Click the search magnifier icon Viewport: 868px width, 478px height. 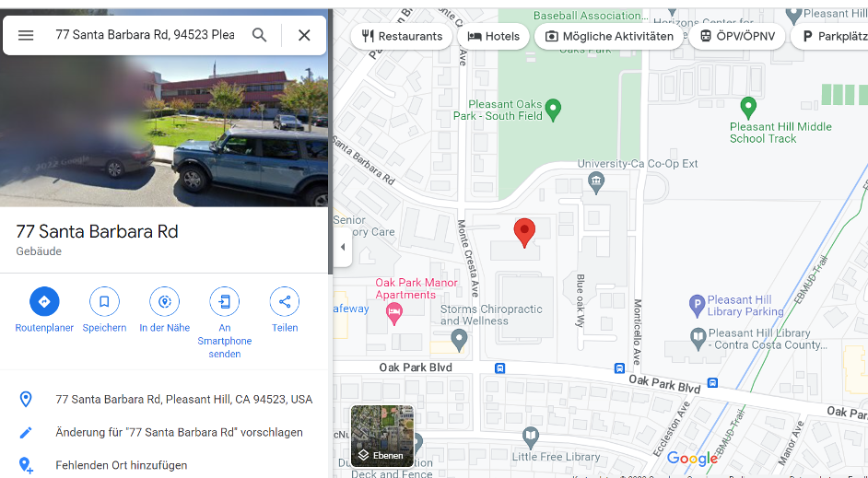[x=259, y=35]
